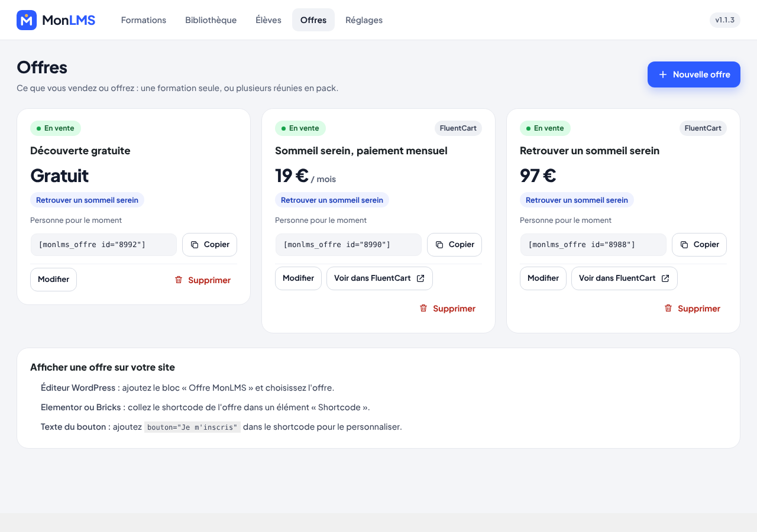
Task: Go to the Bibliothèque tab
Action: pos(211,20)
